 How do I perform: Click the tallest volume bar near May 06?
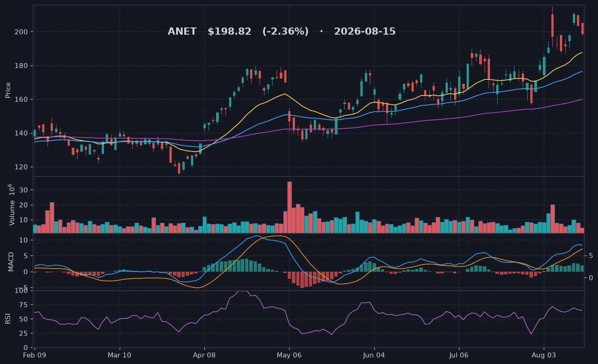290,207
